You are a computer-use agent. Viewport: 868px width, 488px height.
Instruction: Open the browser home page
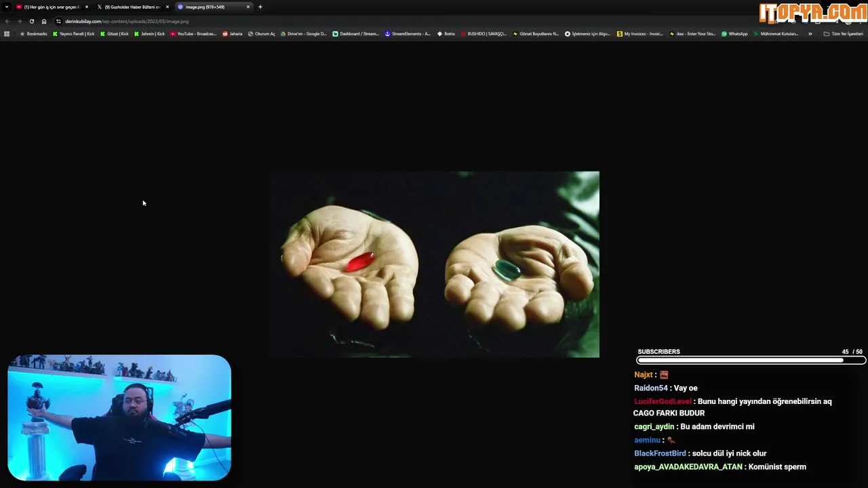click(x=44, y=21)
